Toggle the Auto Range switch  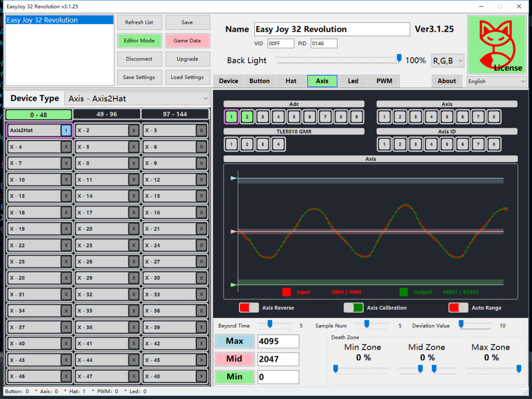458,307
